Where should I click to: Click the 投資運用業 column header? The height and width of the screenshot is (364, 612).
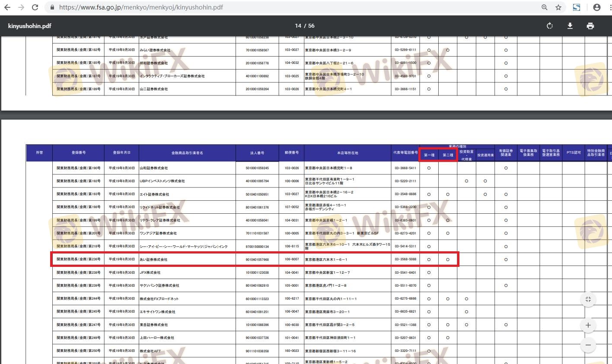(x=485, y=155)
